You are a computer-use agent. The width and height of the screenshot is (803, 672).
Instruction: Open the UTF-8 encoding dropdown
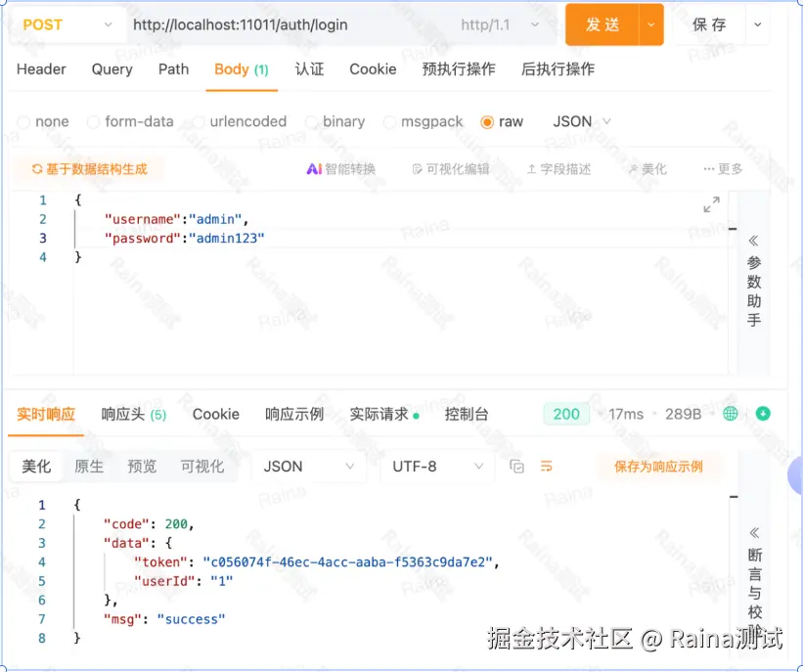tap(437, 467)
